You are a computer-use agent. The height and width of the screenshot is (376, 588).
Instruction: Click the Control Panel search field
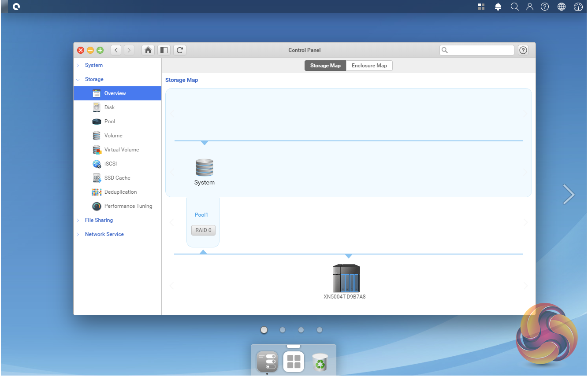pyautogui.click(x=480, y=50)
